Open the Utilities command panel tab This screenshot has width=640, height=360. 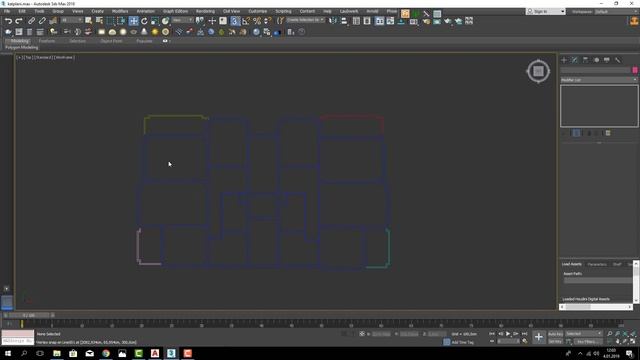(618, 60)
